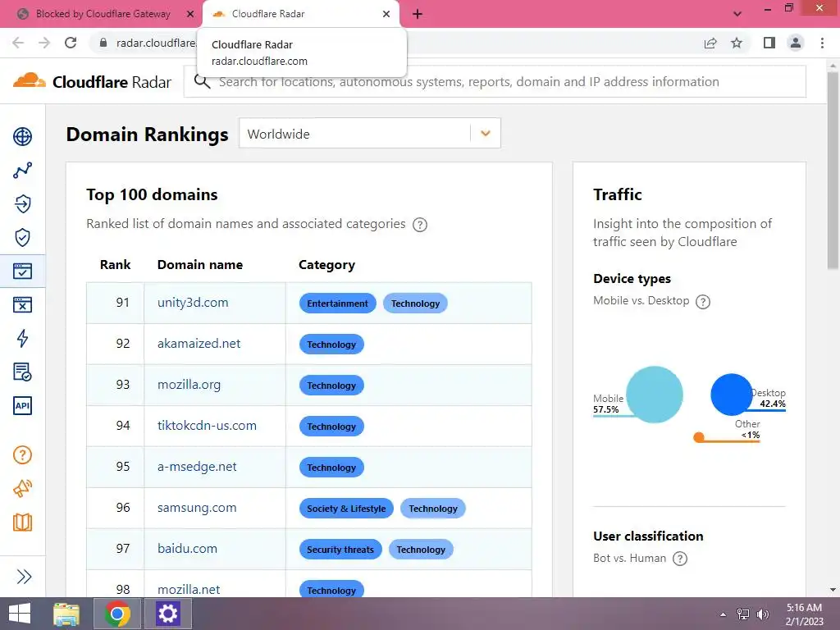Click the Entertainment tag on unity3d.com row
This screenshot has height=630, width=840.
tap(337, 304)
